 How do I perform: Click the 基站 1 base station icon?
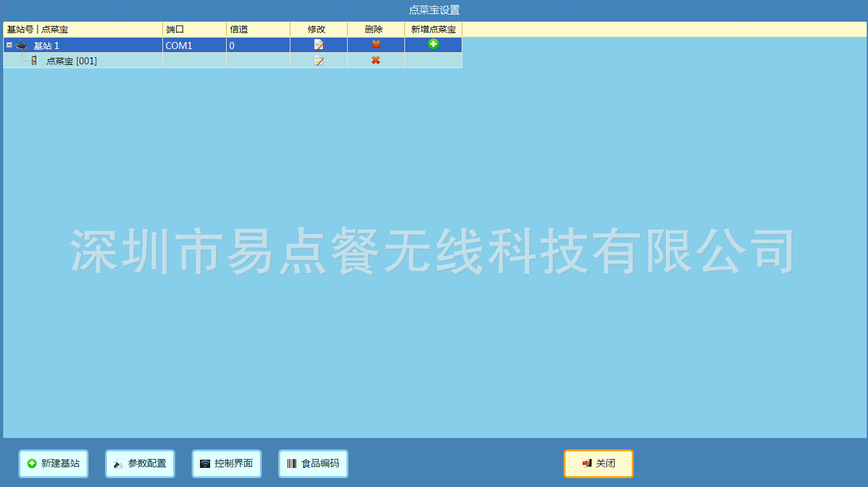[22, 45]
